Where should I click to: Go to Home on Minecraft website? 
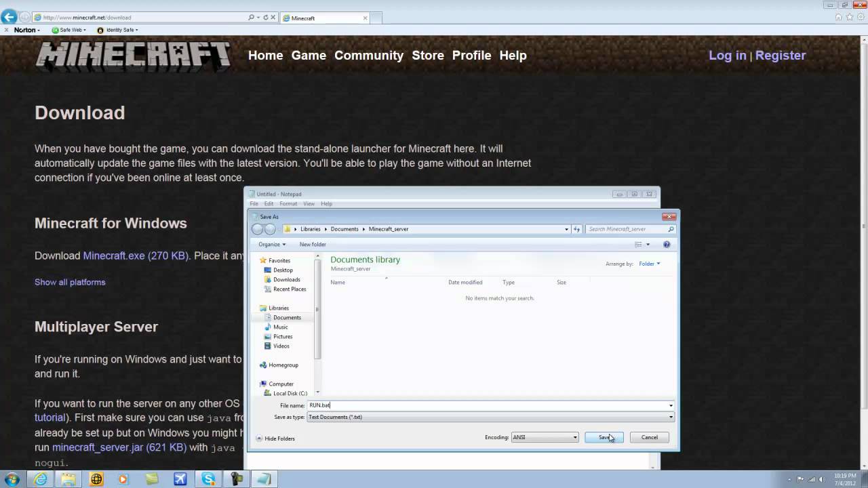tap(266, 56)
